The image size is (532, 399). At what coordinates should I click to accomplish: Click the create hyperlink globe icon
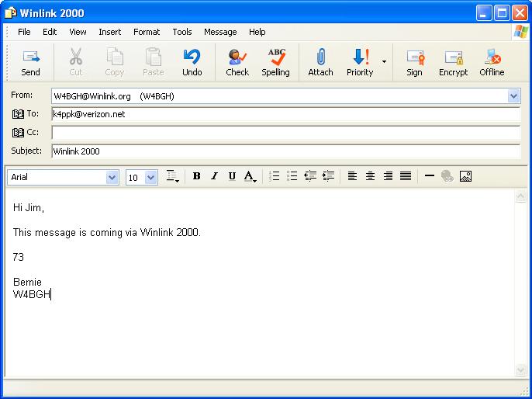point(447,176)
